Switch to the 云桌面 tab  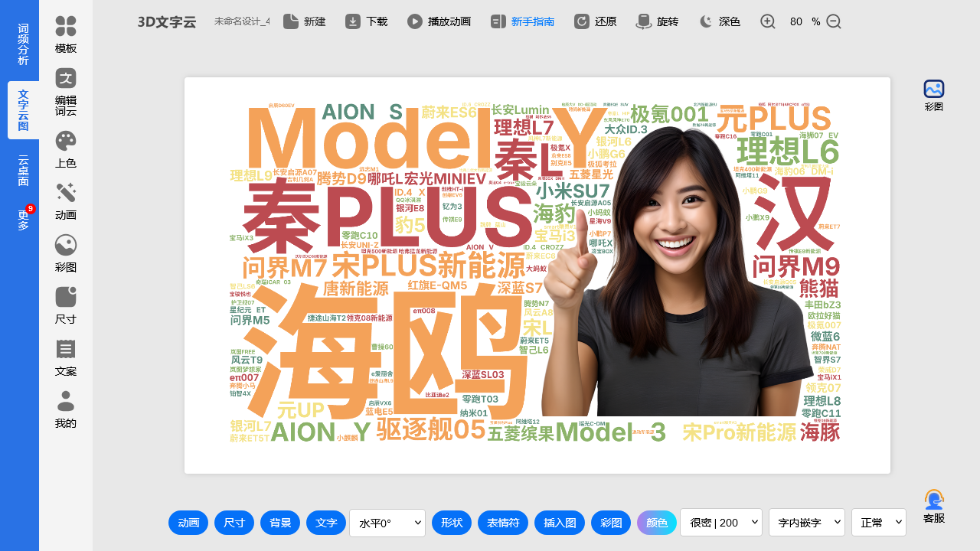point(23,170)
